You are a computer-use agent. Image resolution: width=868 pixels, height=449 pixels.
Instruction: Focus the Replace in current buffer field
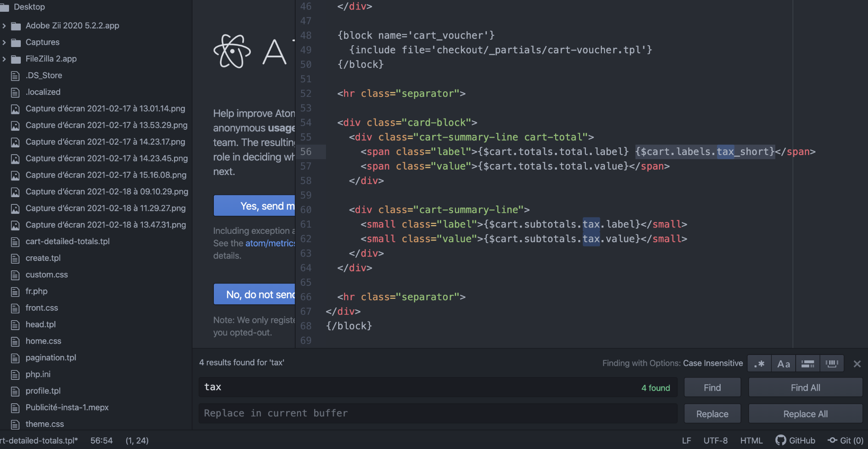click(x=438, y=414)
